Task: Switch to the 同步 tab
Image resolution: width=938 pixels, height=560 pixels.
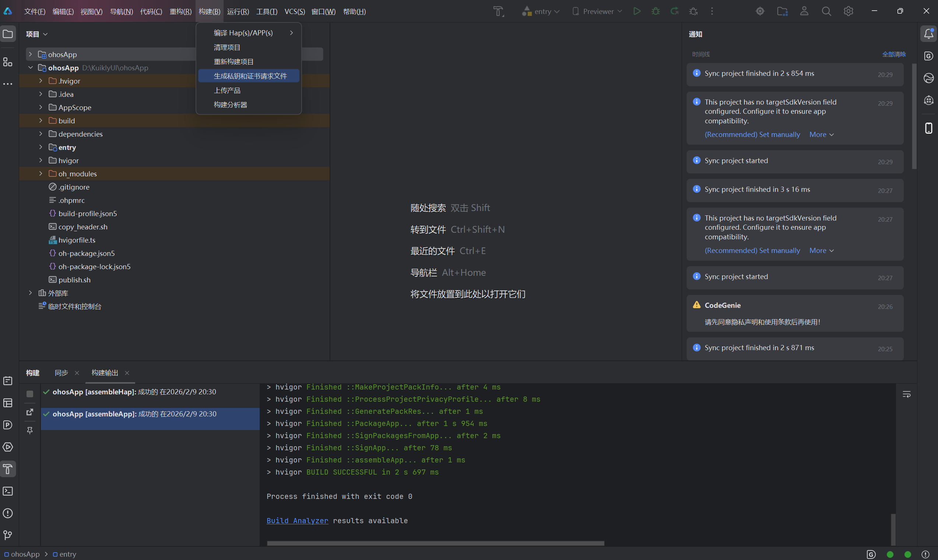Action: pos(61,373)
